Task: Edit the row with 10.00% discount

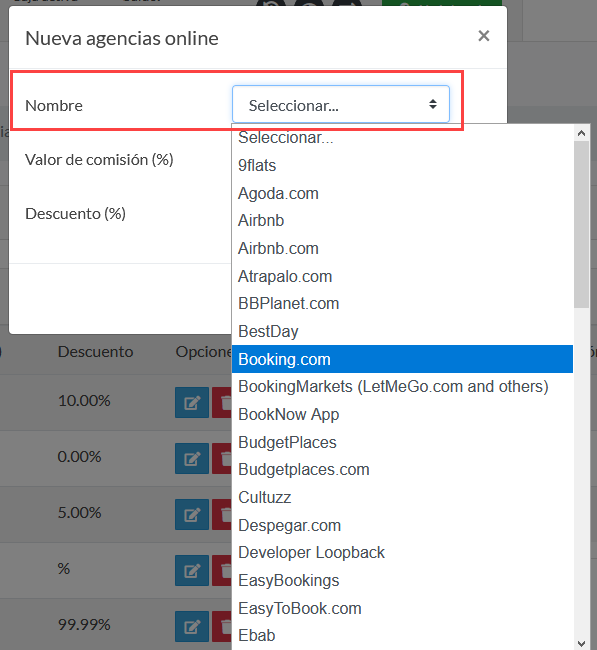Action: click(192, 403)
